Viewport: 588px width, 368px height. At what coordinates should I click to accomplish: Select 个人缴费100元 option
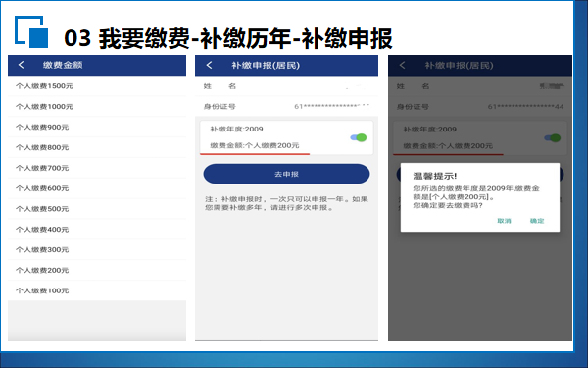(x=97, y=290)
